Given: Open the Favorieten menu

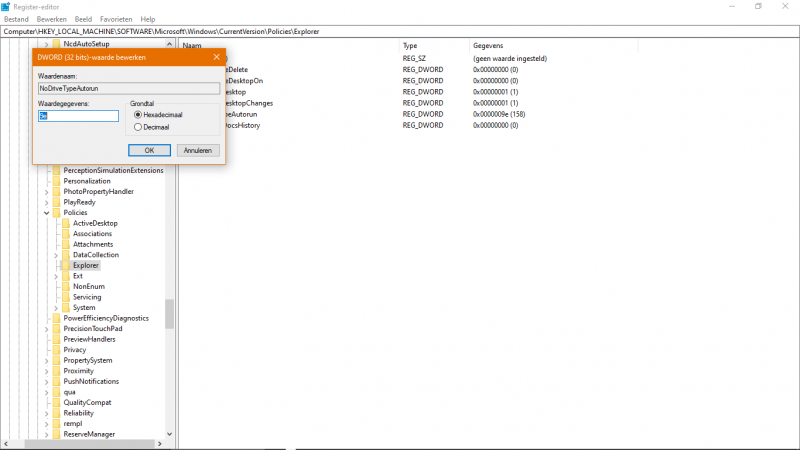Looking at the screenshot, I should coord(115,19).
